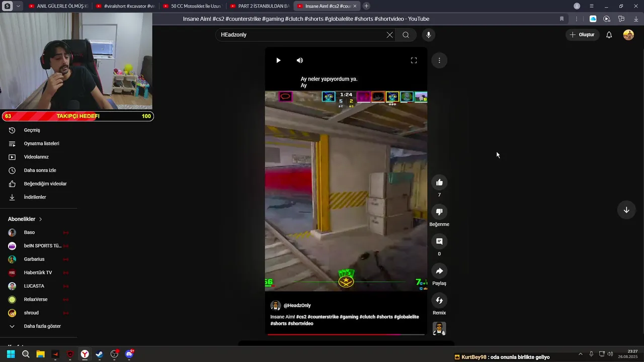Switch to the 50 CC Motosiklet tab

pyautogui.click(x=192, y=6)
